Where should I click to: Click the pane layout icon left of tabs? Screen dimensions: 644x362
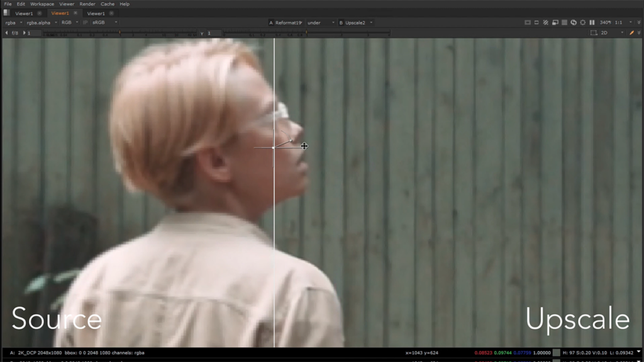6,13
